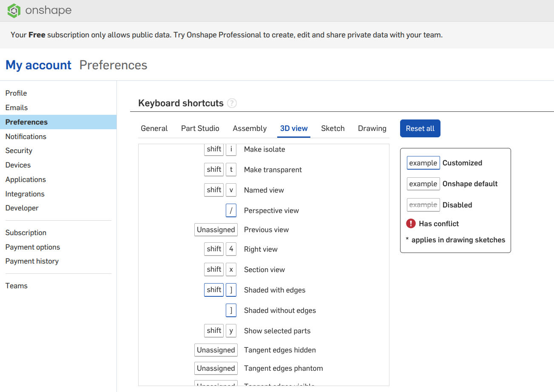The width and height of the screenshot is (554, 392).
Task: Open the Profile settings page
Action: [16, 93]
